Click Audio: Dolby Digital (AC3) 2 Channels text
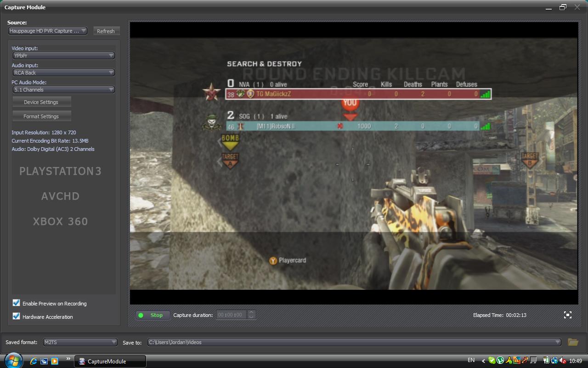Viewport: 588px width, 368px height. point(53,149)
